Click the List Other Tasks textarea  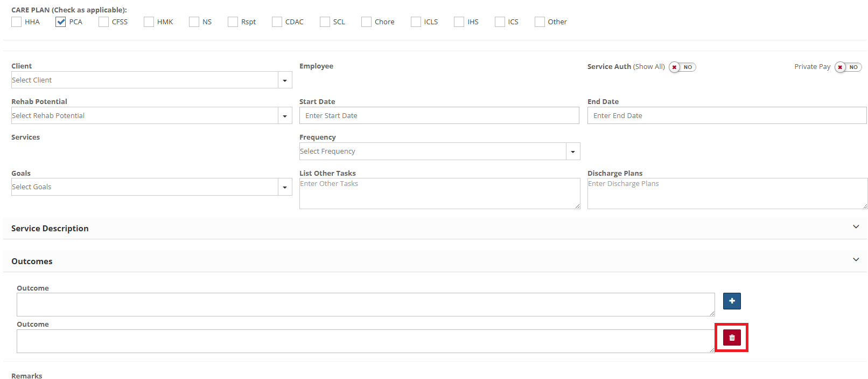point(439,194)
